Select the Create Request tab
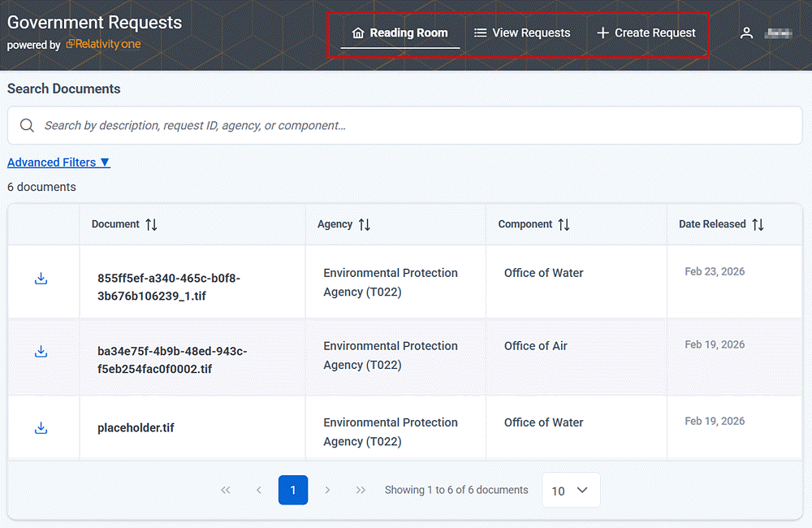This screenshot has width=812, height=528. [646, 33]
